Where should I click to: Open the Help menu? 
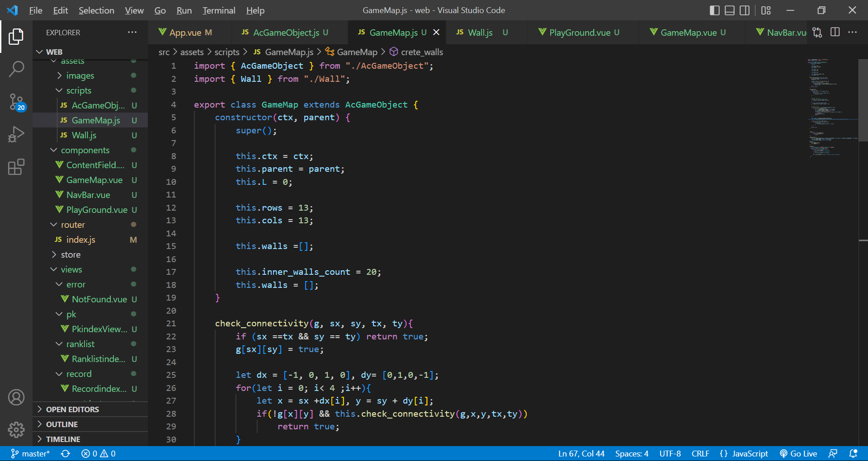click(255, 10)
